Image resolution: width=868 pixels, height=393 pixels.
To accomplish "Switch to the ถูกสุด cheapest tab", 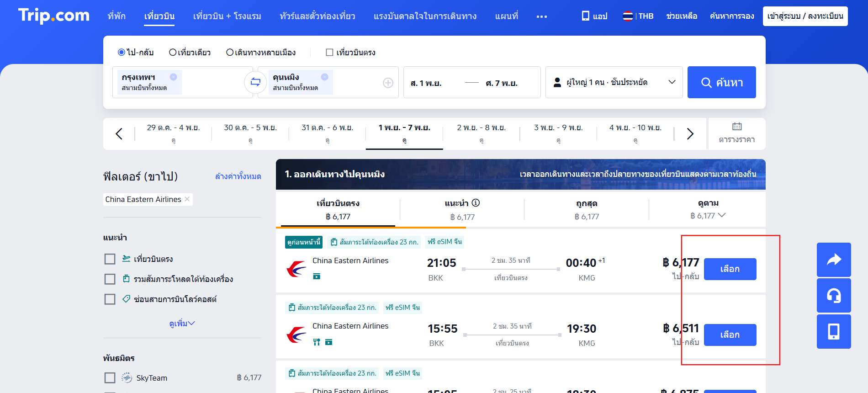I will click(x=587, y=209).
